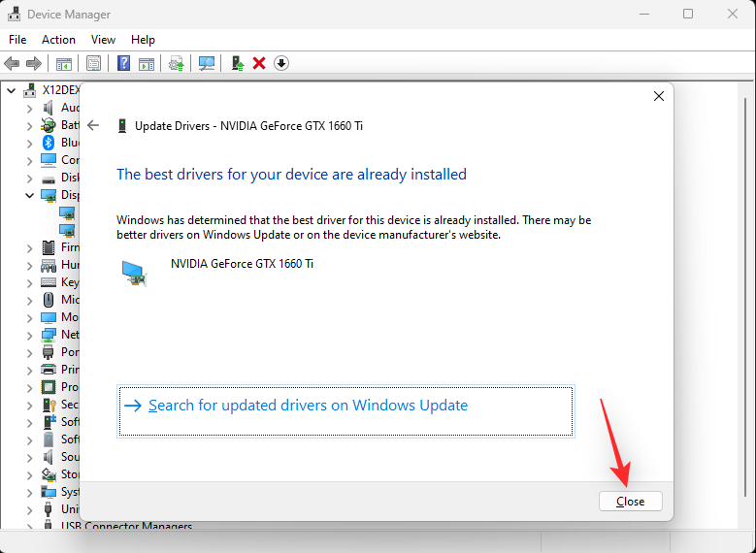Open the Action menu
756x553 pixels.
coord(58,40)
